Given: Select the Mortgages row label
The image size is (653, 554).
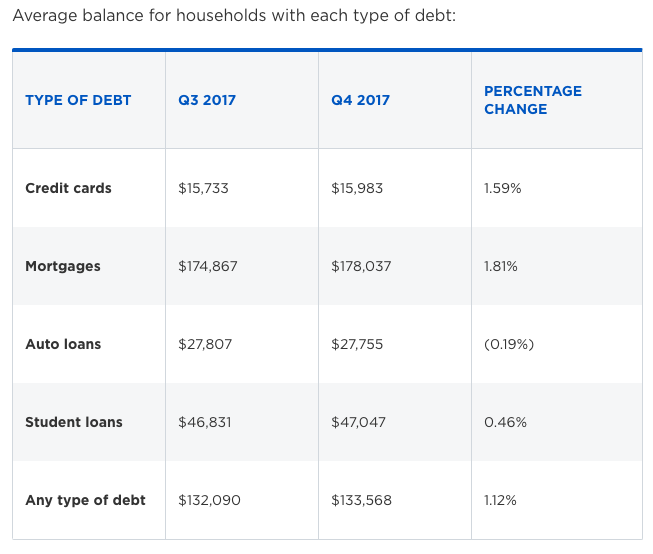Looking at the screenshot, I should tap(63, 266).
